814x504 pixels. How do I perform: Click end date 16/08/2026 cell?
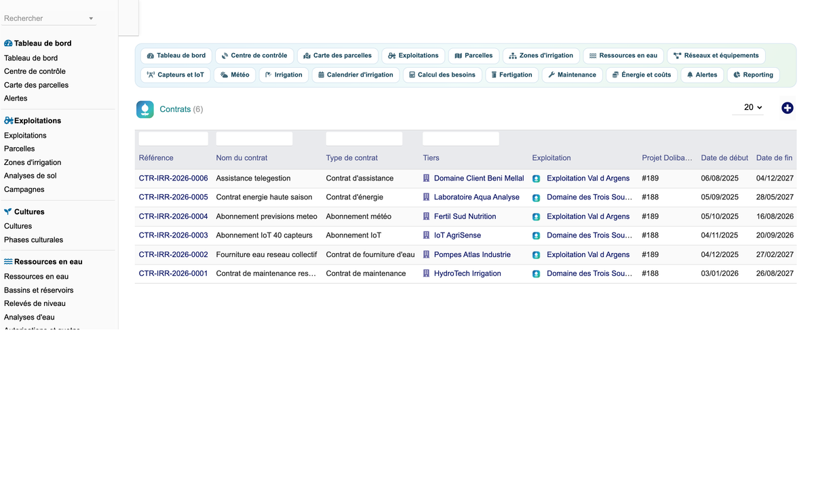[x=775, y=216]
